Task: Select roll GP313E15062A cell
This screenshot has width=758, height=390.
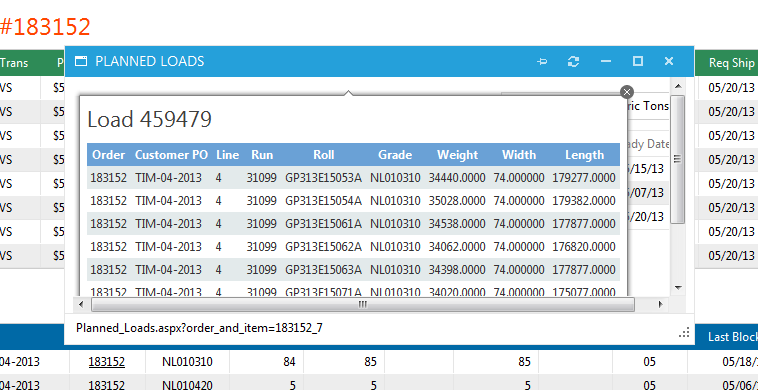Action: [x=323, y=246]
